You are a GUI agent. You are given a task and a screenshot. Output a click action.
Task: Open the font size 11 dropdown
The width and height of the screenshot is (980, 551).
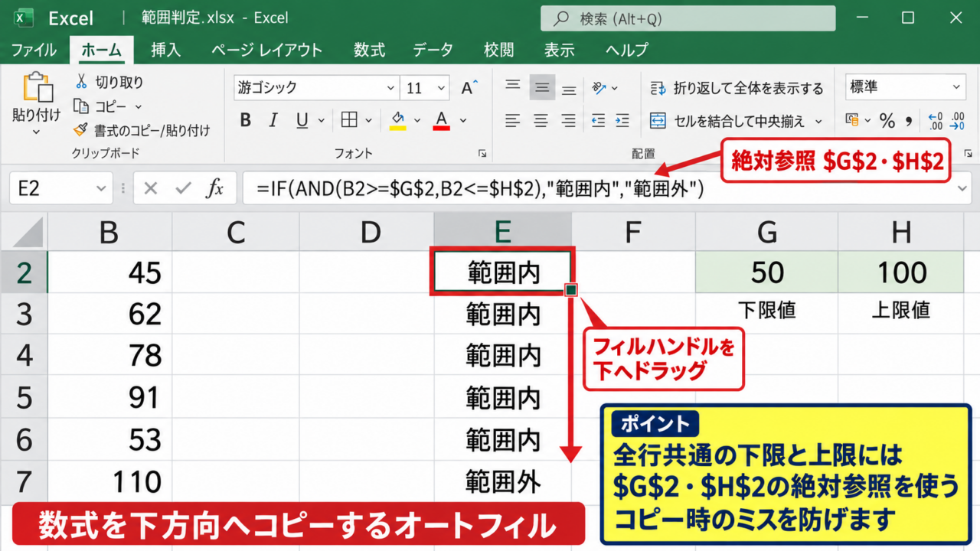coord(440,88)
